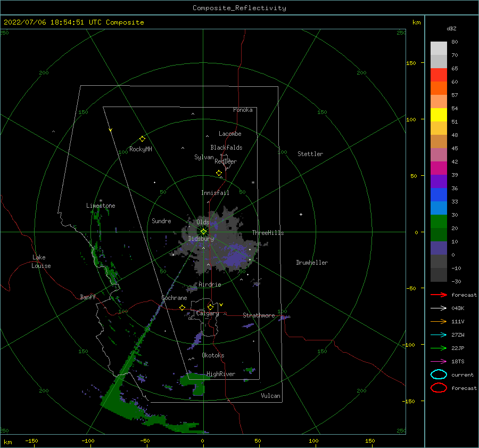Click the white 04DK arrow icon
The image size is (479, 448).
[439, 308]
